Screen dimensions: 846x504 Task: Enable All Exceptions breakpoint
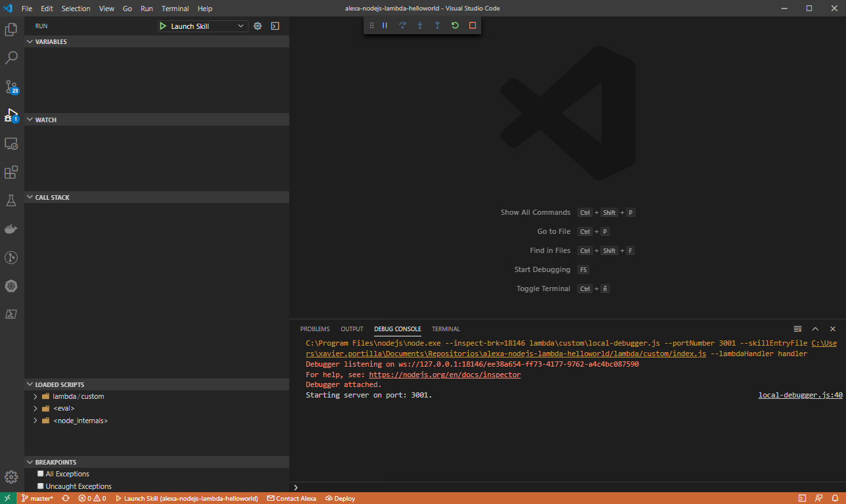[41, 474]
